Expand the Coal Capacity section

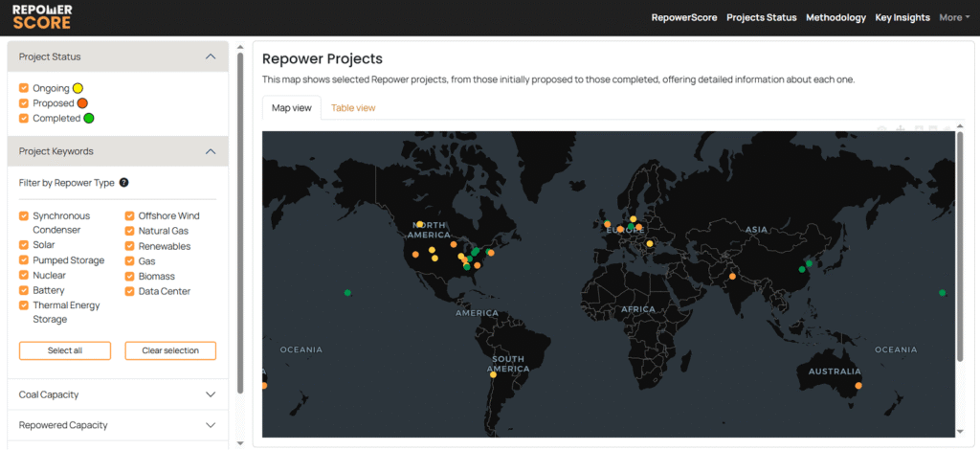pos(211,394)
